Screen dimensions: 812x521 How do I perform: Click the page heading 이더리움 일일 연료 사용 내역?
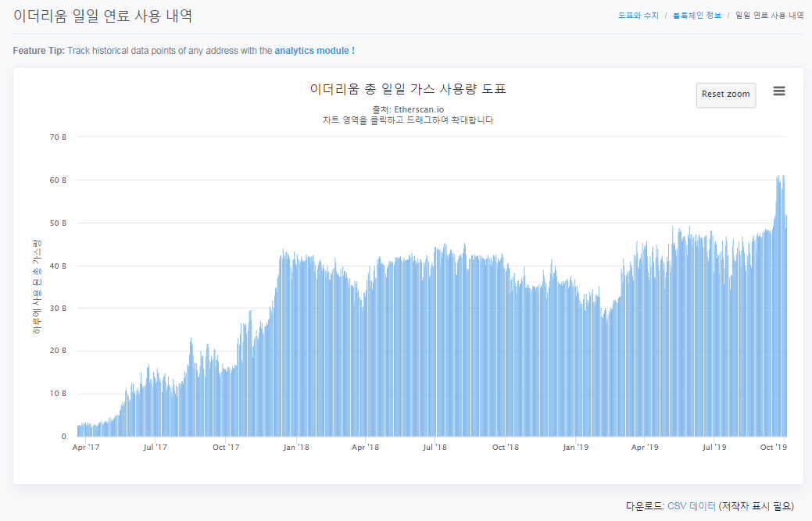click(102, 16)
